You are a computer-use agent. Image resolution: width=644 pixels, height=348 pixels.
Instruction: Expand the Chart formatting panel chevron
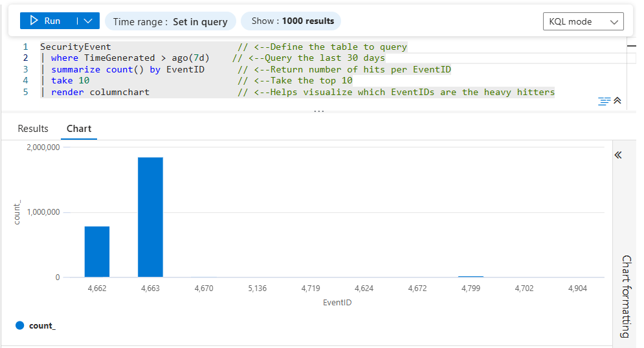pos(617,155)
